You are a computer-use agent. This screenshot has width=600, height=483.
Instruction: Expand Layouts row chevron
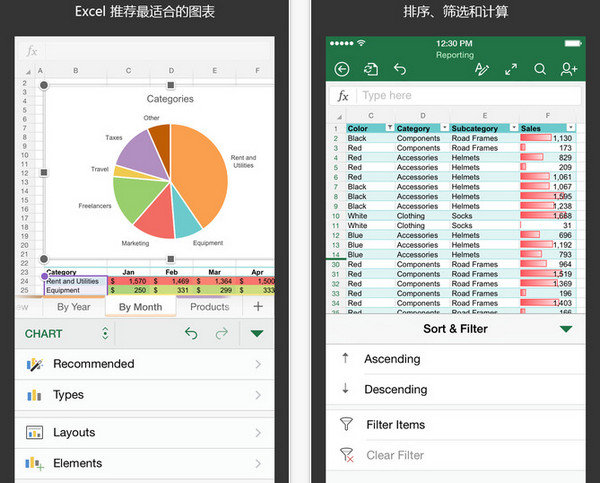[258, 432]
